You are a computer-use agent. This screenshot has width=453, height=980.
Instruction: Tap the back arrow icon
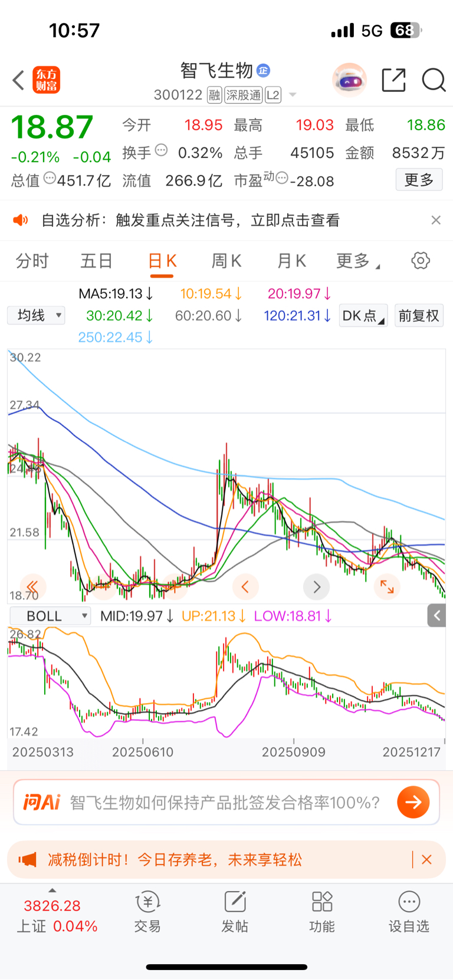click(19, 80)
